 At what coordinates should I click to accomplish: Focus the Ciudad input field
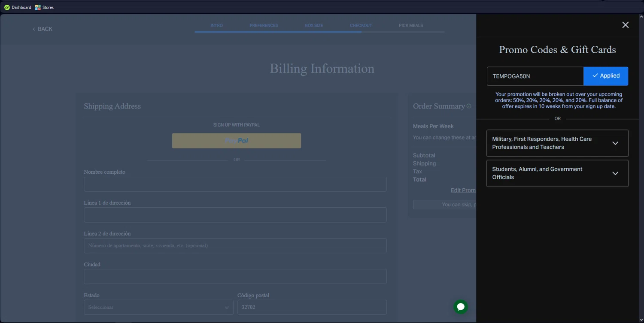235,277
